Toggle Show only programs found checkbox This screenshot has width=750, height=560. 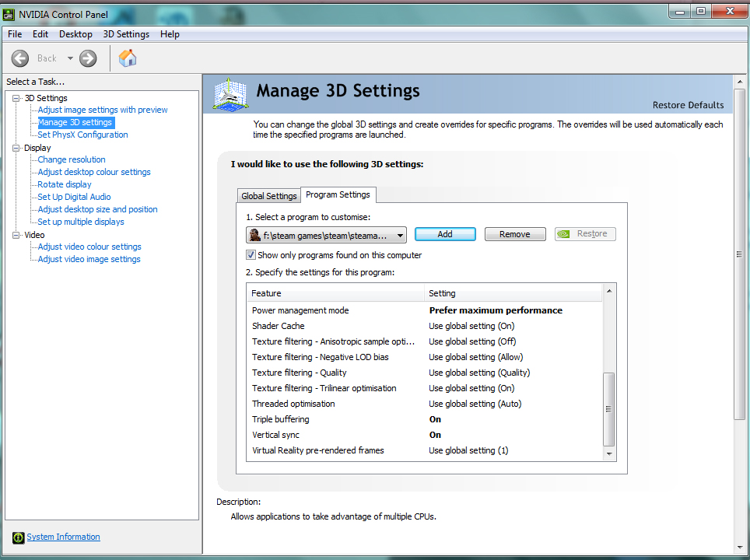[x=251, y=255]
